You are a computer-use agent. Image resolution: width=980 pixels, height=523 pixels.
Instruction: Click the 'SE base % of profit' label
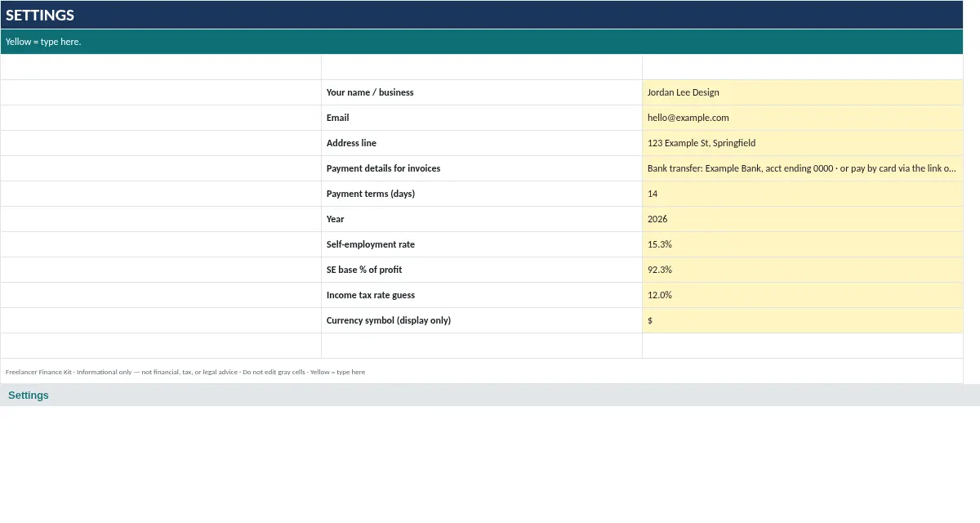click(x=364, y=270)
